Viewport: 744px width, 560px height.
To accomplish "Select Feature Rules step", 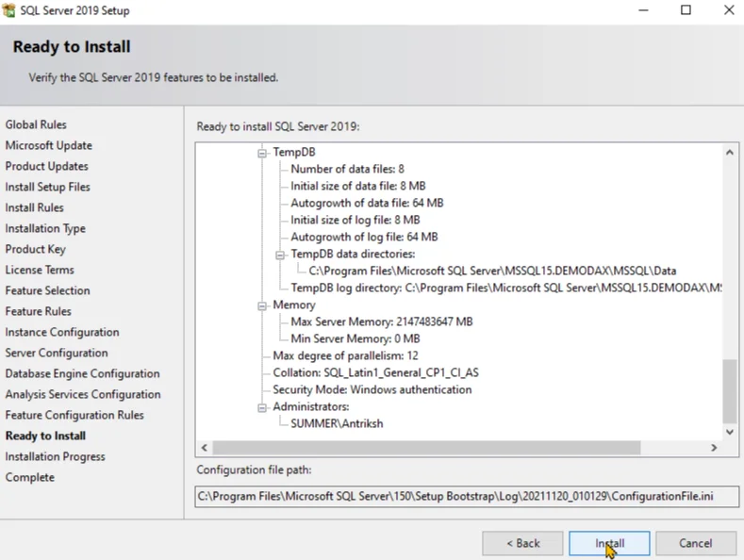I will click(x=39, y=311).
